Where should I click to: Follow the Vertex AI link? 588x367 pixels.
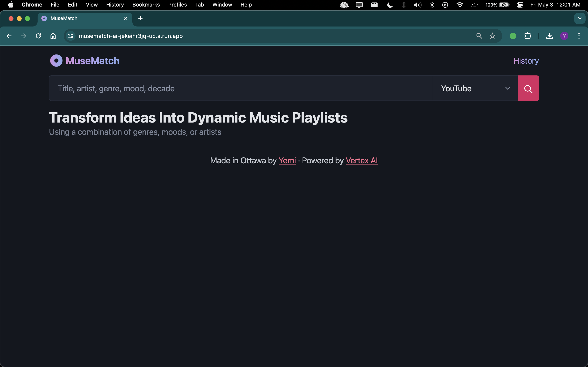(x=361, y=160)
